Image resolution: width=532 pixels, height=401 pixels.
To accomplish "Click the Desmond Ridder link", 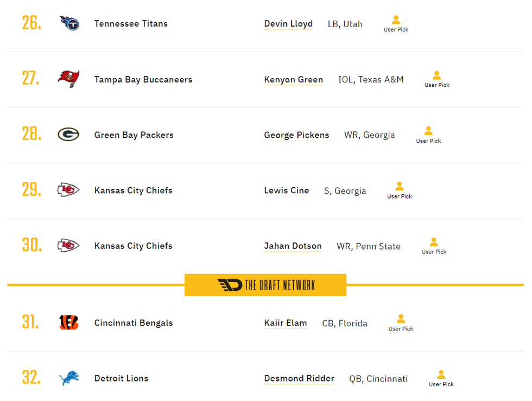I will coord(299,378).
